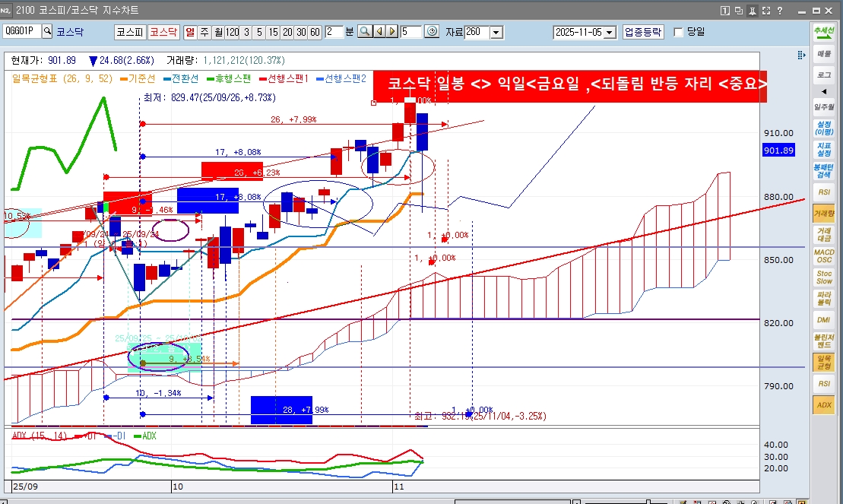Click the left arrow chart navigation icon
The width and height of the screenshot is (843, 504).
point(379,32)
